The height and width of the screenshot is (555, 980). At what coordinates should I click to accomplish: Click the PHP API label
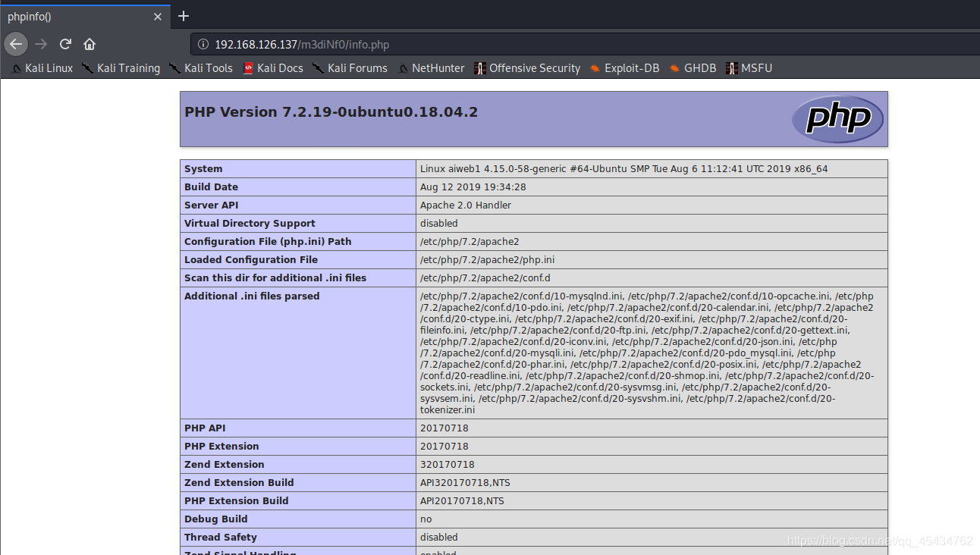[x=205, y=428]
